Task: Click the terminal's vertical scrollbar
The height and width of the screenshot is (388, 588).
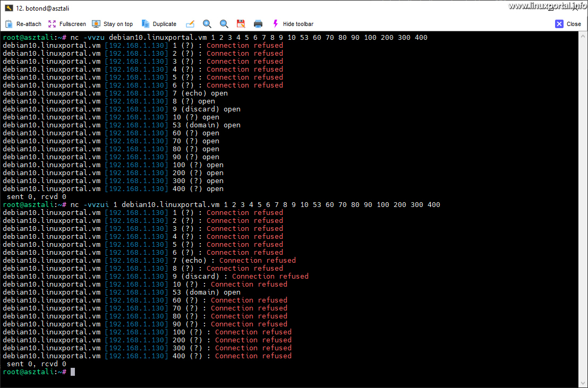Action: 583,207
